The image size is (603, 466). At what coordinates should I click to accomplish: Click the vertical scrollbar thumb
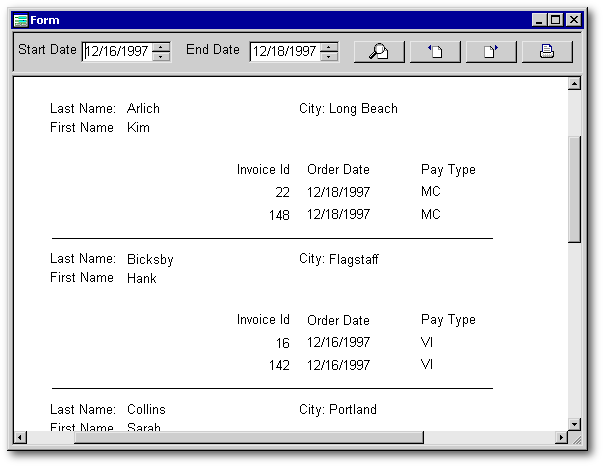point(574,189)
